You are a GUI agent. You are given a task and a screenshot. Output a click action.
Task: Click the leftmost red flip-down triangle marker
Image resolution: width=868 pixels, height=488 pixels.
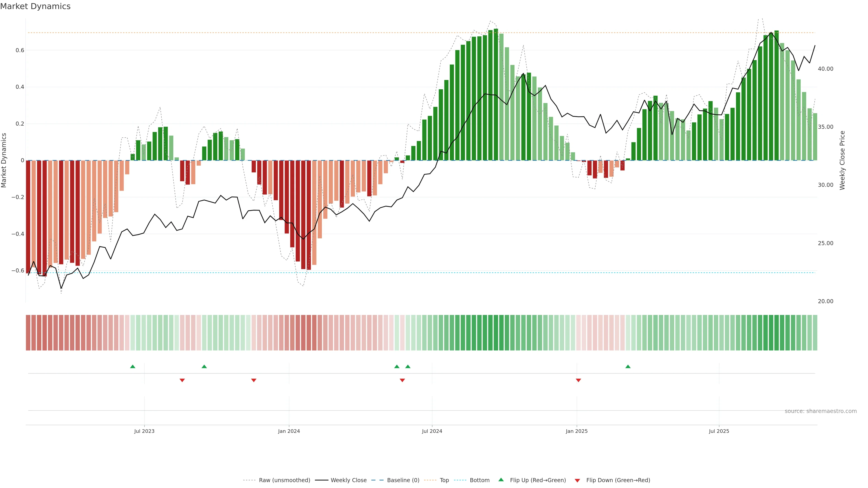(x=182, y=380)
